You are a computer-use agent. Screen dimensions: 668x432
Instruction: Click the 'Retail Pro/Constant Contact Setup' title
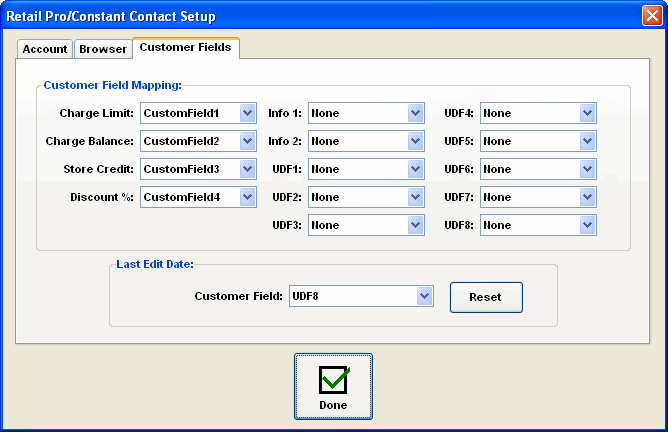pos(111,16)
